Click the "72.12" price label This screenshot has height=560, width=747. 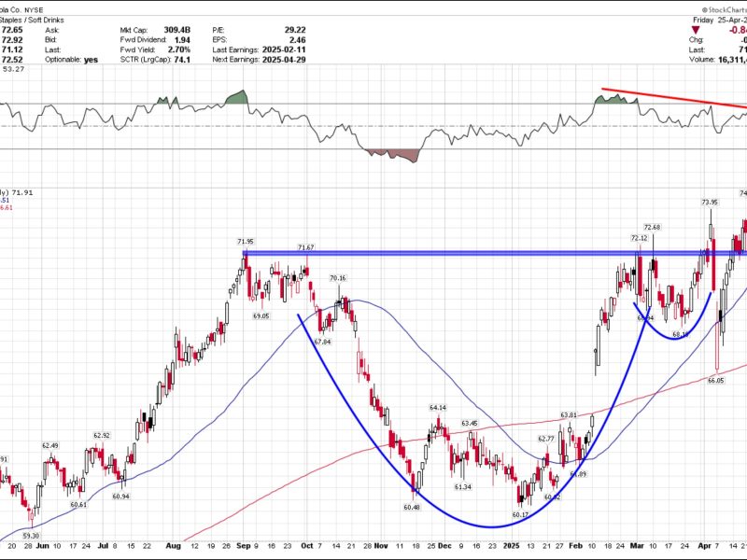pyautogui.click(x=640, y=238)
